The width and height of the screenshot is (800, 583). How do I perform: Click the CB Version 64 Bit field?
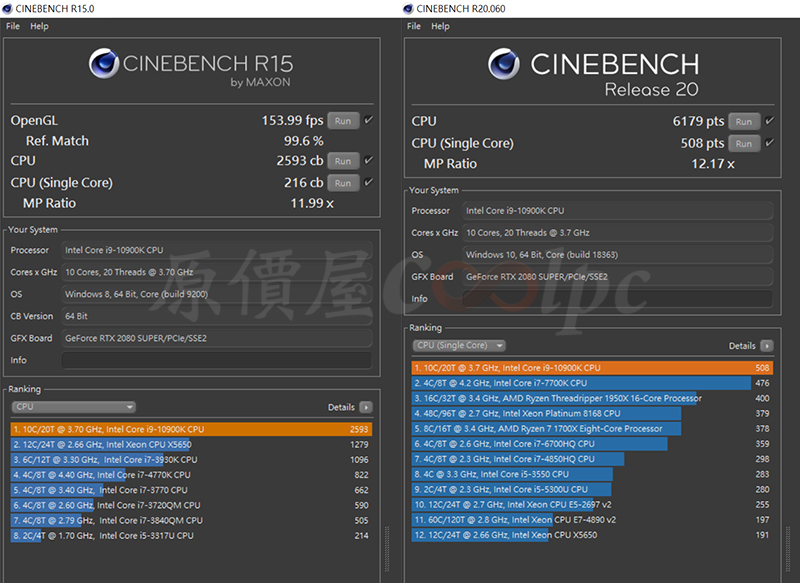tap(217, 316)
